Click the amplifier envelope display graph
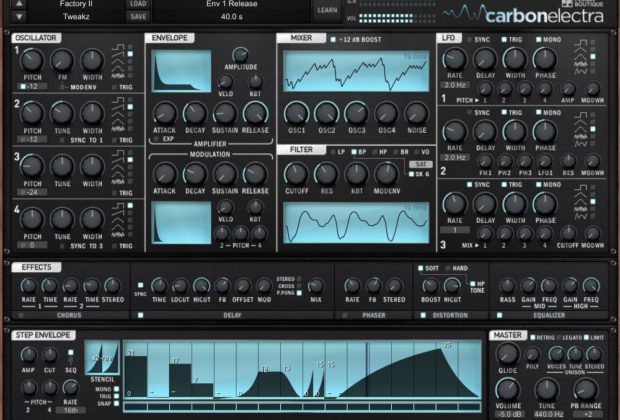The width and height of the screenshot is (620, 420). pyautogui.click(x=181, y=71)
